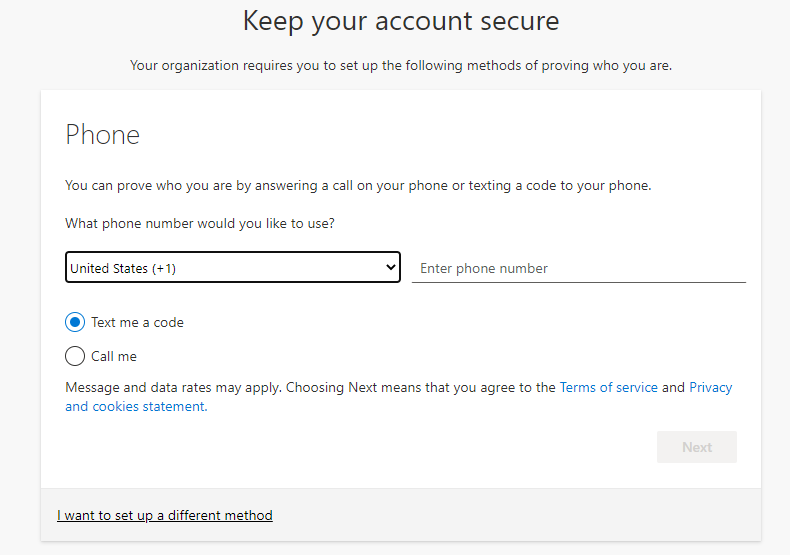Click the chevron arrow of the country selector
The image size is (790, 555).
(x=390, y=267)
